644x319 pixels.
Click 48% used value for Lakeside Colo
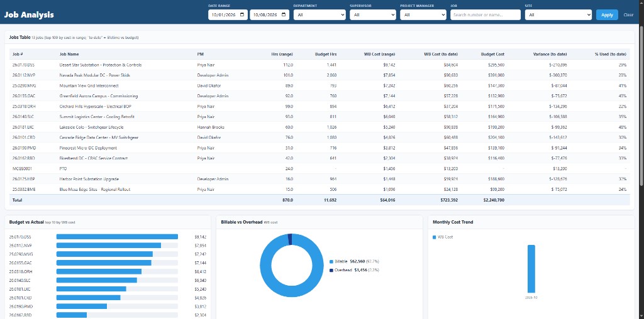point(623,127)
